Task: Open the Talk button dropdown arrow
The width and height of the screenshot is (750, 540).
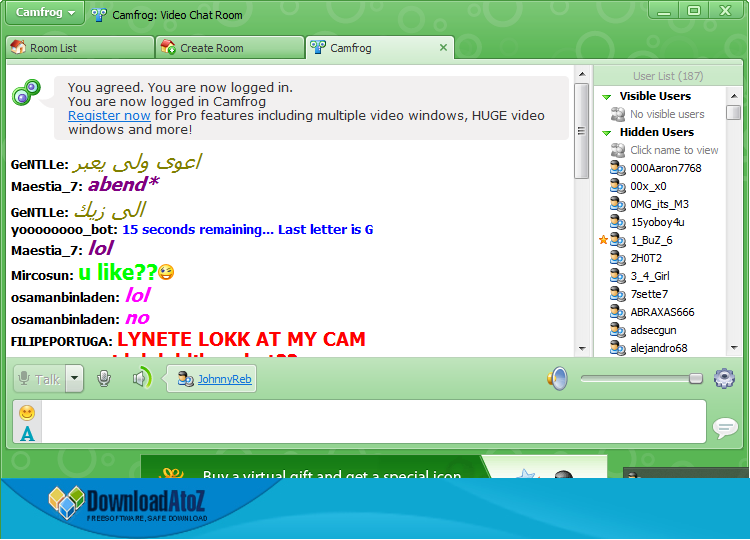Action: coord(75,379)
